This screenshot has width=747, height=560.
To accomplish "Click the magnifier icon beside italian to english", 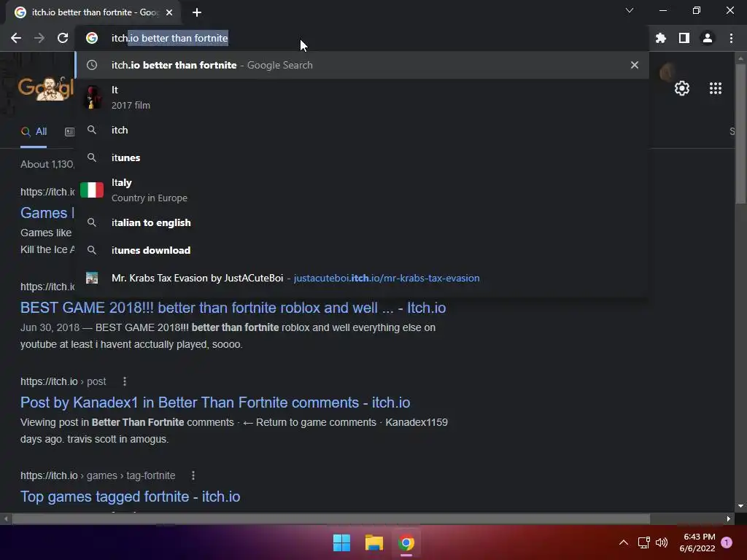I will pyautogui.click(x=92, y=222).
